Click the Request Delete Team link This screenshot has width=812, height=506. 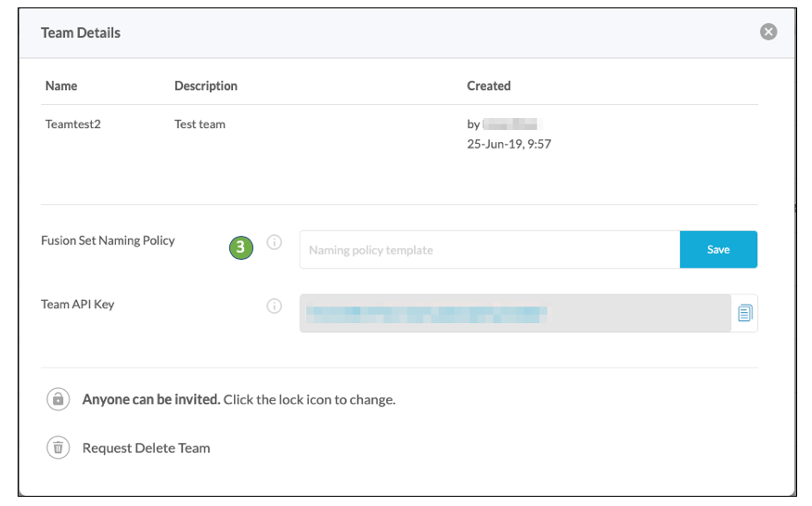(146, 448)
